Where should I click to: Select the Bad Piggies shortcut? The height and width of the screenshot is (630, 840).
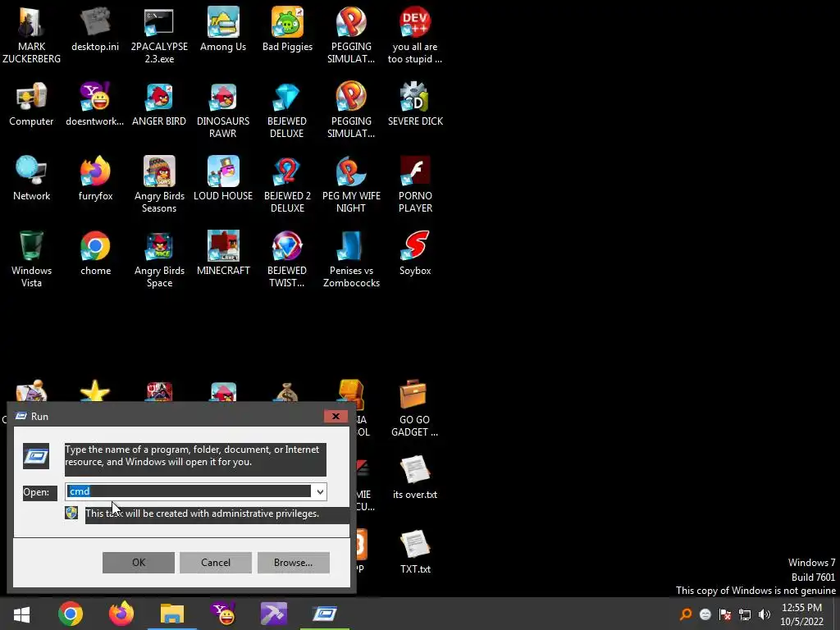pos(287,30)
